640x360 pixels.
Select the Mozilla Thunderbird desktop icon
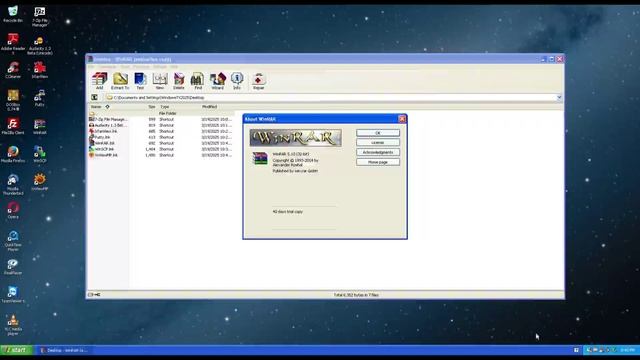tap(13, 184)
